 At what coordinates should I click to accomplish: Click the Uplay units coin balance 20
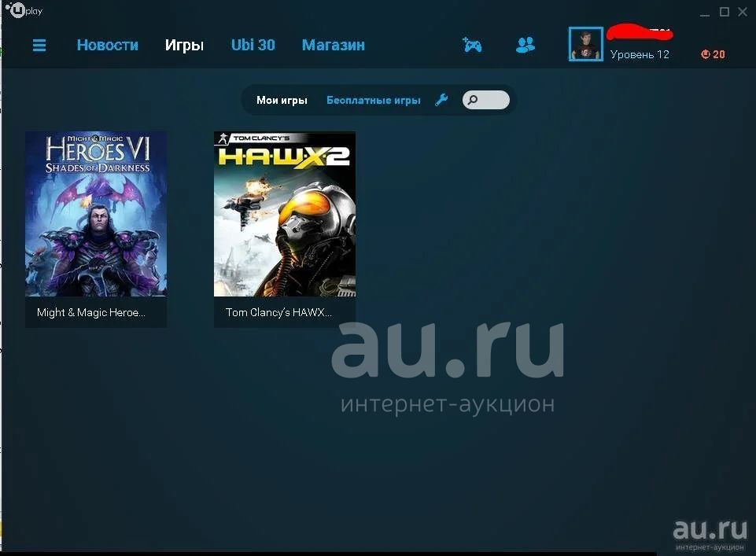tap(713, 54)
